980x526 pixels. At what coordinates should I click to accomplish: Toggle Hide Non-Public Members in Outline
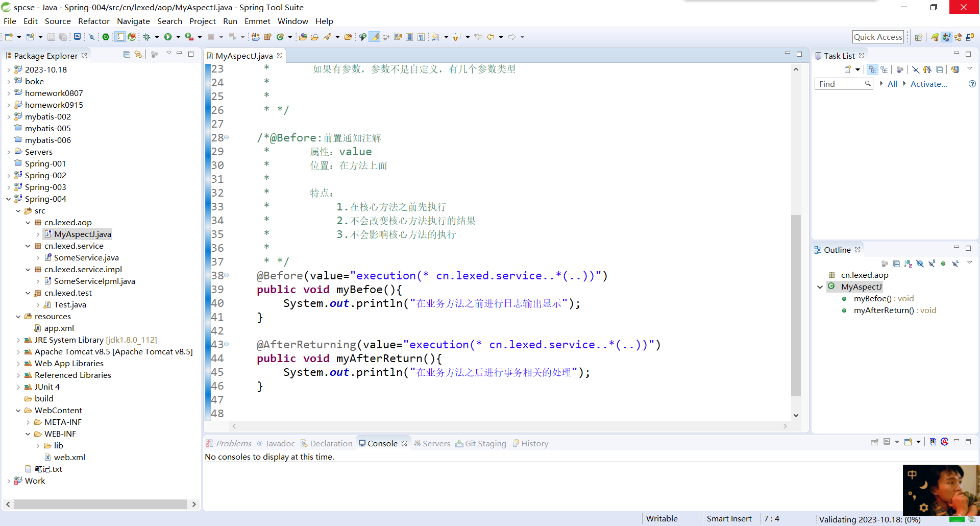tap(943, 264)
